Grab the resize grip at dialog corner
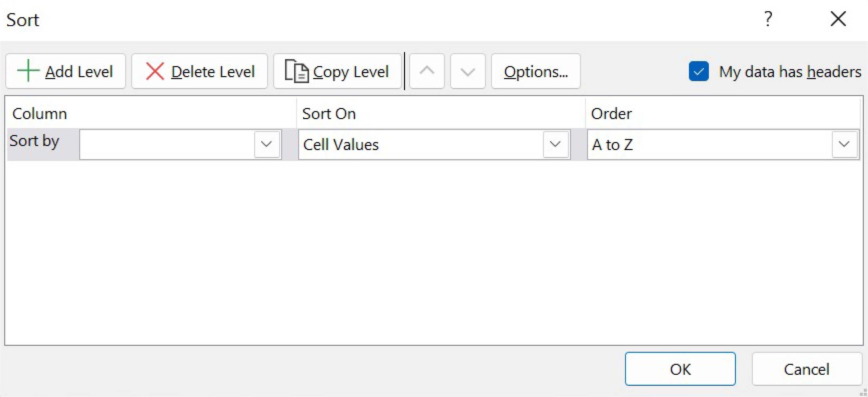The height and width of the screenshot is (397, 868). click(x=863, y=393)
